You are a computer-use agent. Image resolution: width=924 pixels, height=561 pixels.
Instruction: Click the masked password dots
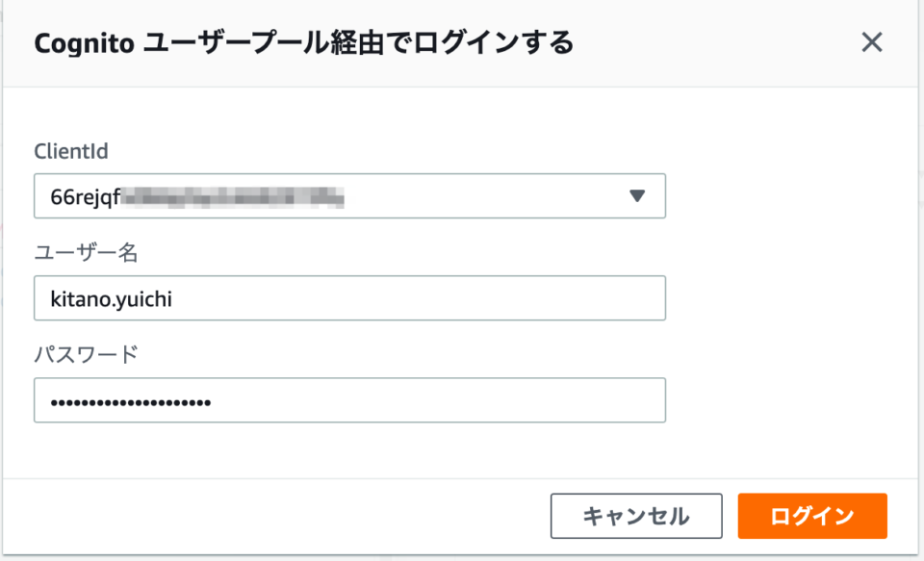click(130, 402)
